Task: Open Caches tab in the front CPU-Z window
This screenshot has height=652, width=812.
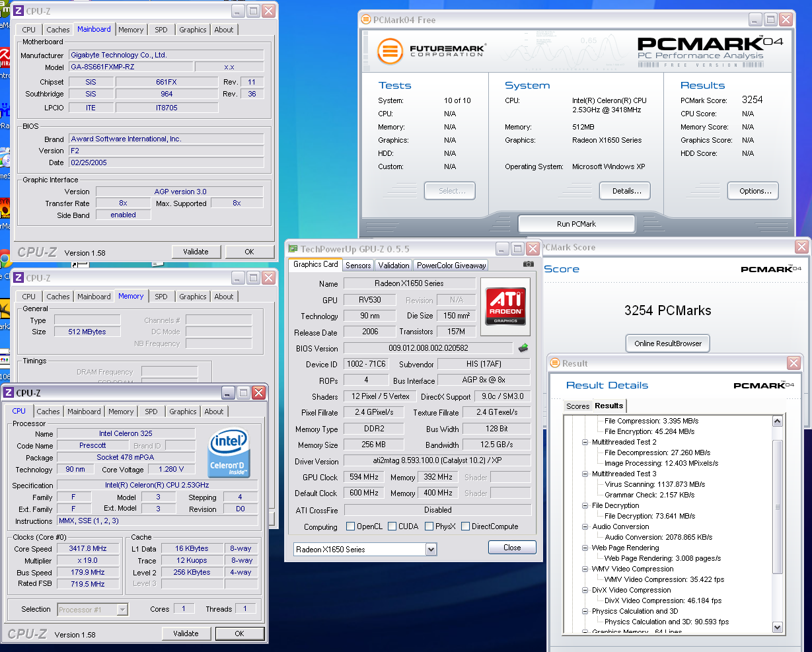Action: point(48,412)
